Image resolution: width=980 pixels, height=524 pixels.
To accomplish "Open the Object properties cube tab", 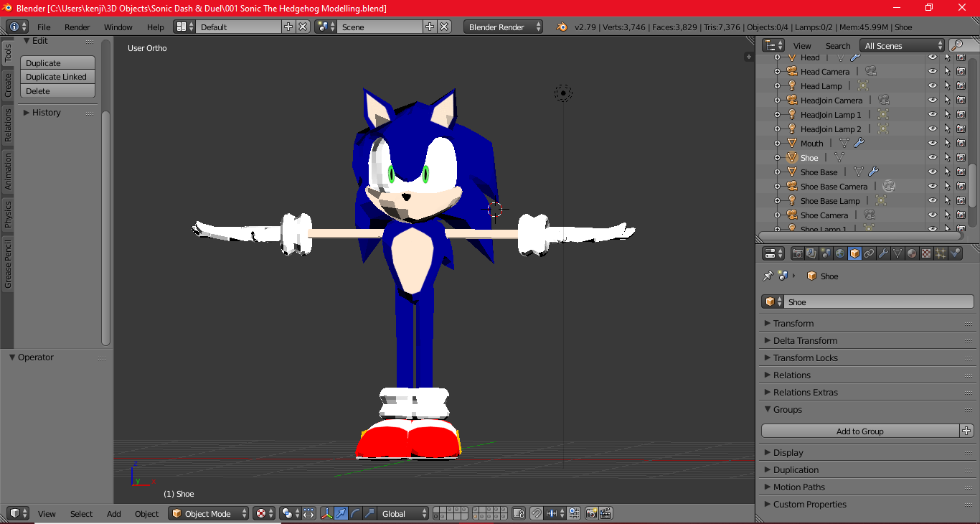I will (x=854, y=253).
